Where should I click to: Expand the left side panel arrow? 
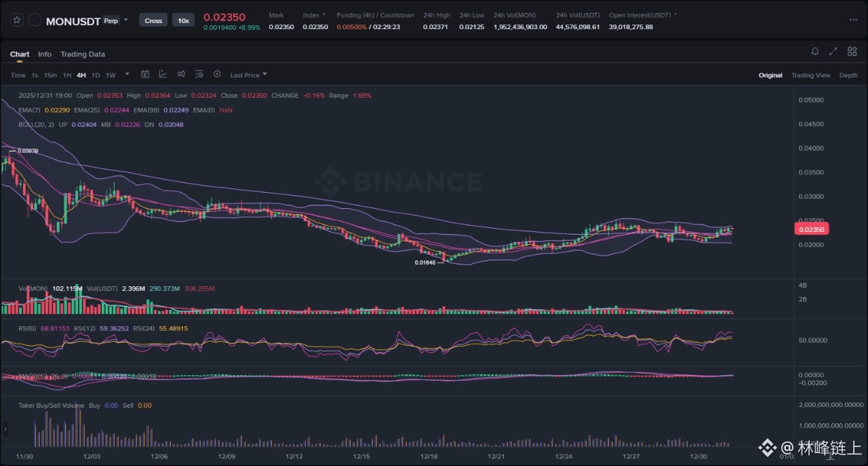pos(5,429)
